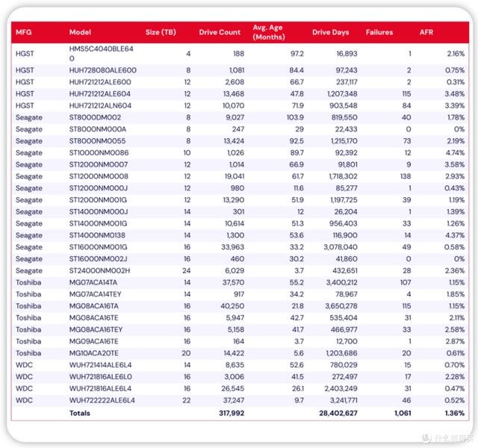Select model ST14000NM001G cell

pyautogui.click(x=98, y=224)
